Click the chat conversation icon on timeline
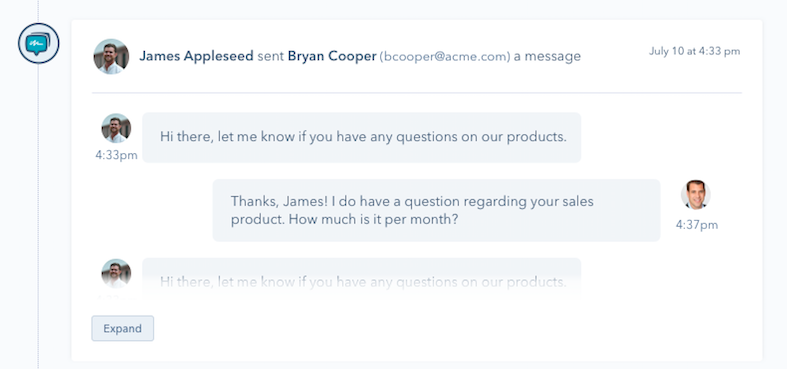This screenshot has height=369, width=787. click(x=39, y=44)
